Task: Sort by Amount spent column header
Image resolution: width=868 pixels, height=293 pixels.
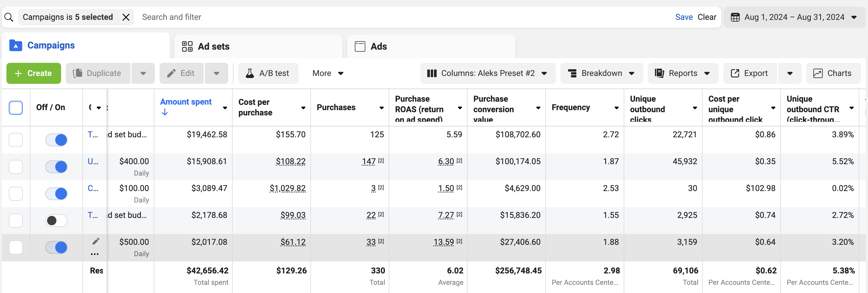Action: pyautogui.click(x=186, y=102)
